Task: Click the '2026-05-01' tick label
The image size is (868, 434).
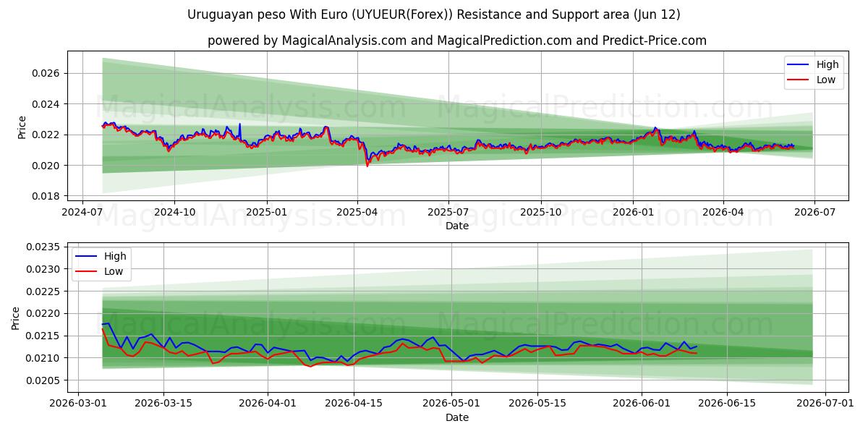Action: [451, 404]
